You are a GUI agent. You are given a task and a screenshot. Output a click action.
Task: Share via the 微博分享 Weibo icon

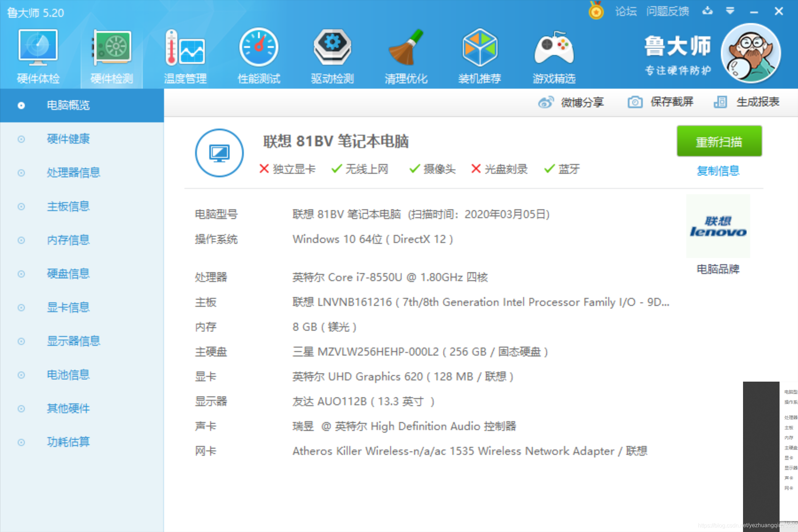pyautogui.click(x=547, y=102)
